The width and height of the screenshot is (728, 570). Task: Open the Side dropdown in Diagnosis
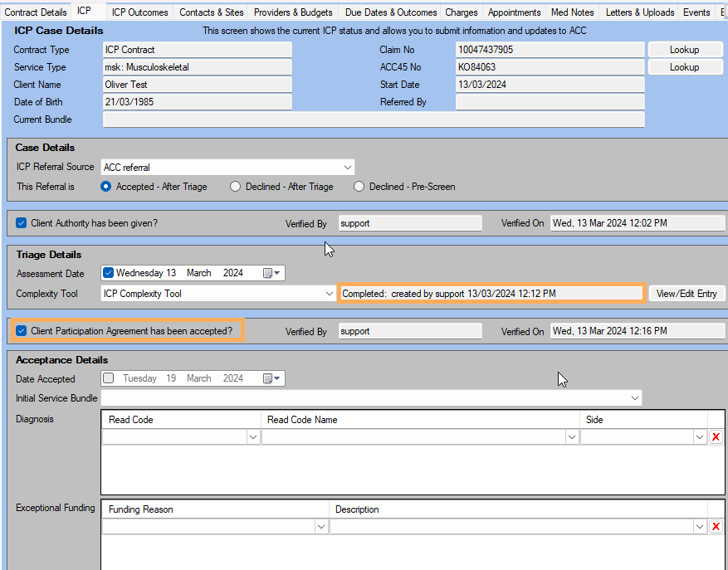pos(699,437)
